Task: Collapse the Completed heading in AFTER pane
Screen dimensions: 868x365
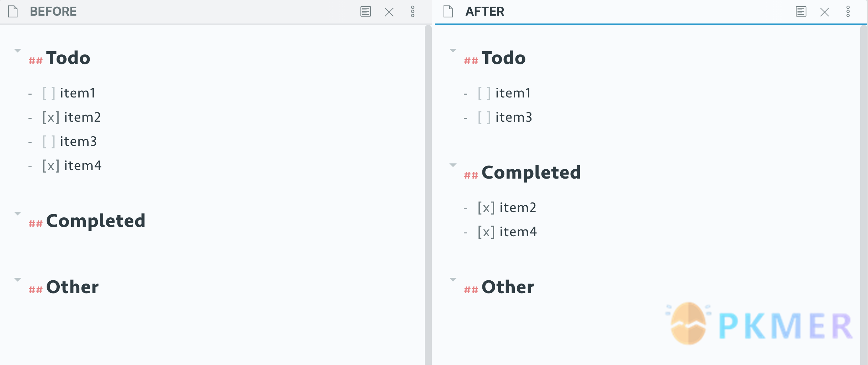Action: (x=453, y=165)
